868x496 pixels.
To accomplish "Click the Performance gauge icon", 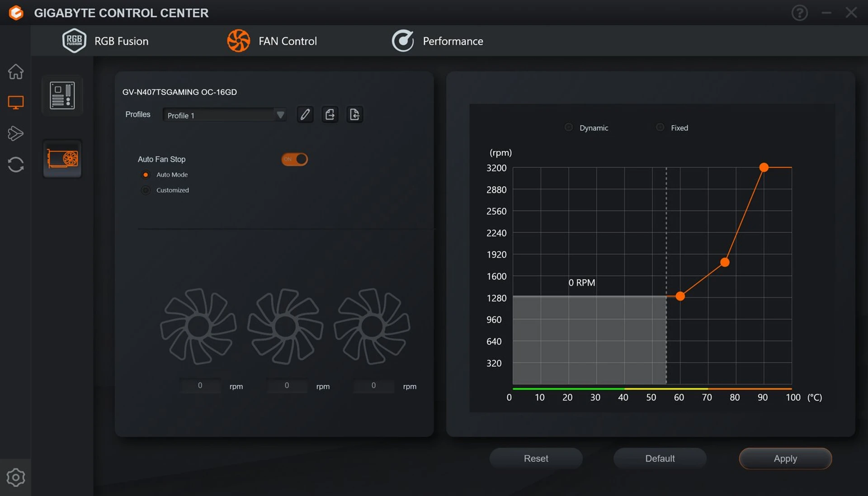I will point(403,41).
